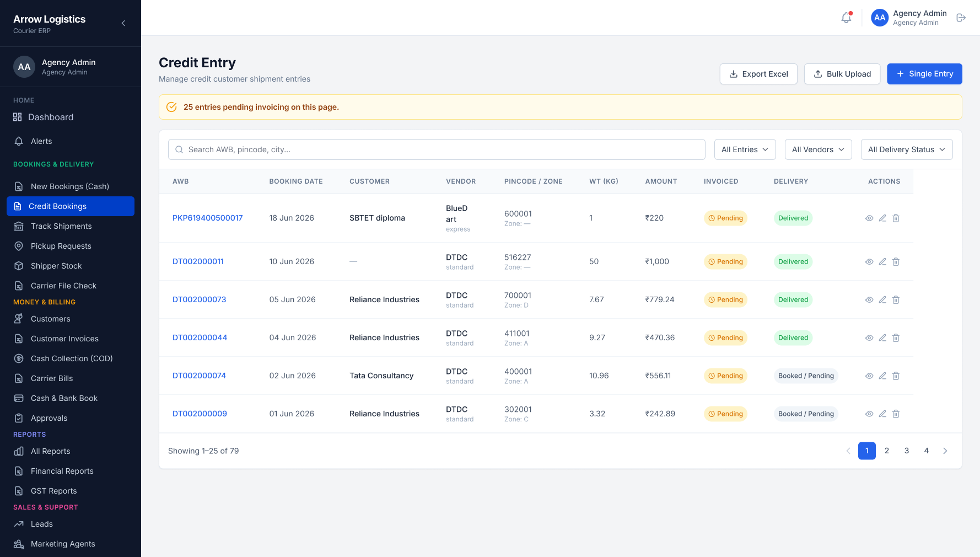Focus the Search AWB input field

pyautogui.click(x=437, y=149)
